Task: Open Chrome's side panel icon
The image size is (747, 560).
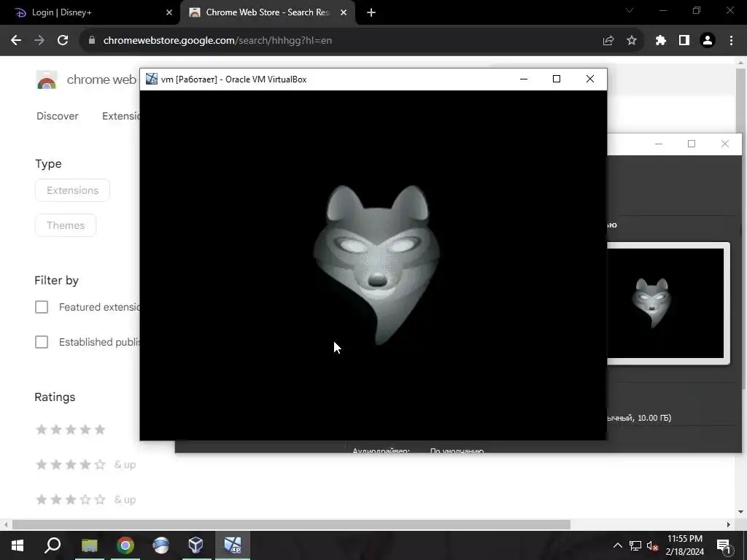Action: click(684, 41)
